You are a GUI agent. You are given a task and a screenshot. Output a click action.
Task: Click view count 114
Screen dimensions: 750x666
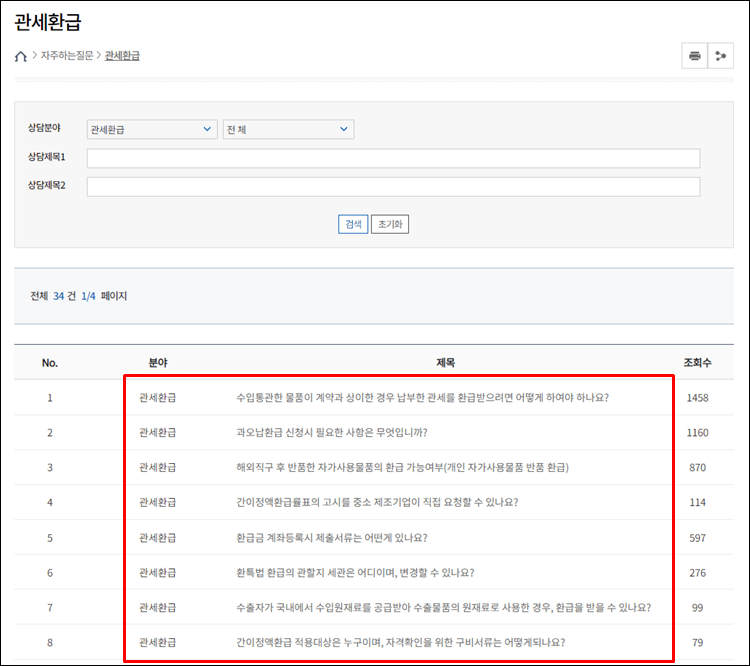click(x=697, y=502)
